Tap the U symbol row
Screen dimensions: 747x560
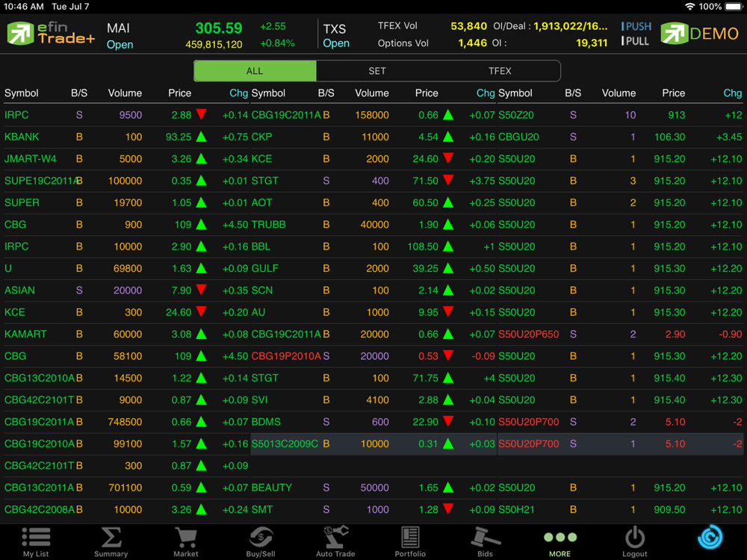click(x=126, y=268)
